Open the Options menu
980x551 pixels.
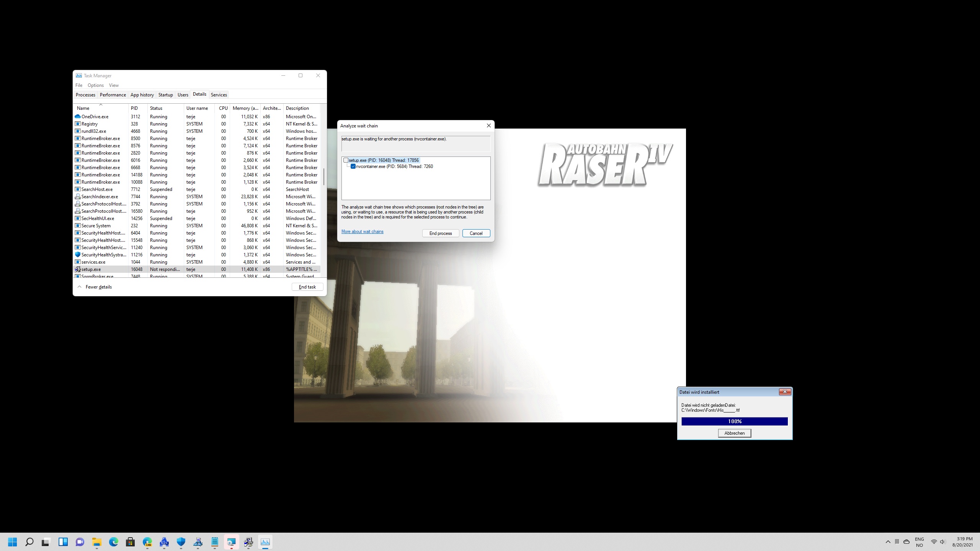pyautogui.click(x=96, y=85)
